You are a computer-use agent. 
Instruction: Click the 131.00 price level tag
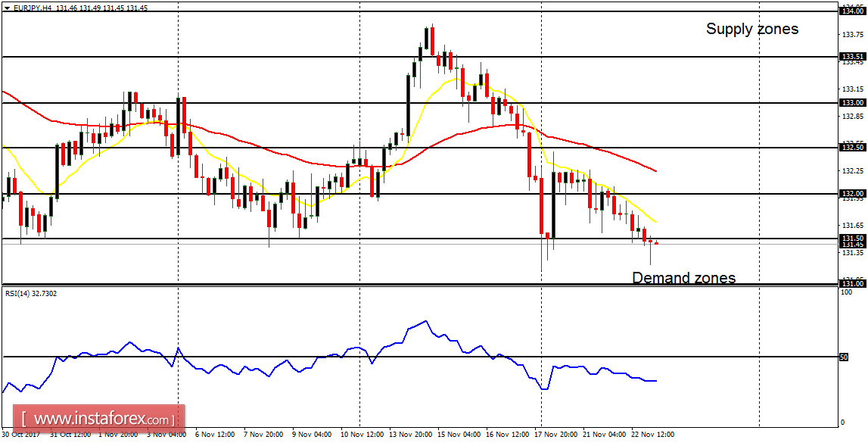pos(853,283)
